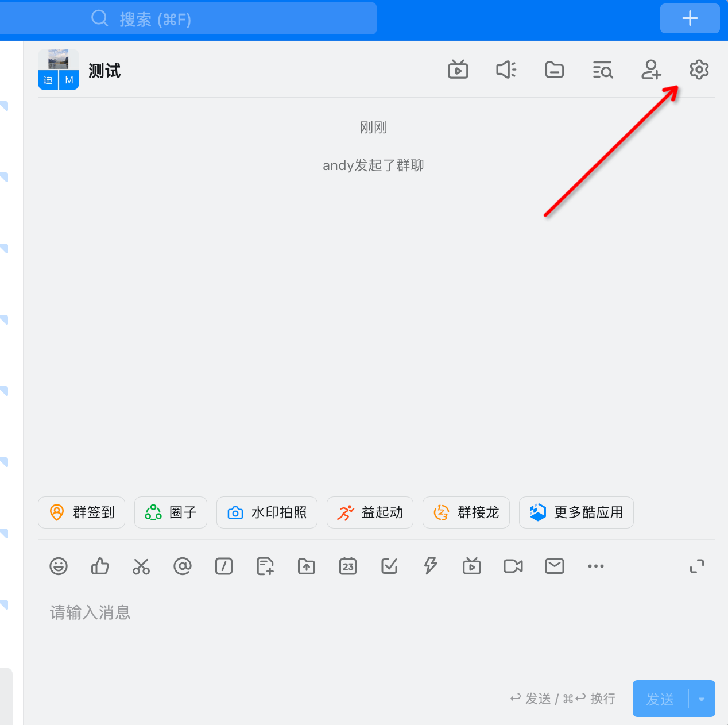
Task: Start a group live stream
Action: pos(458,70)
